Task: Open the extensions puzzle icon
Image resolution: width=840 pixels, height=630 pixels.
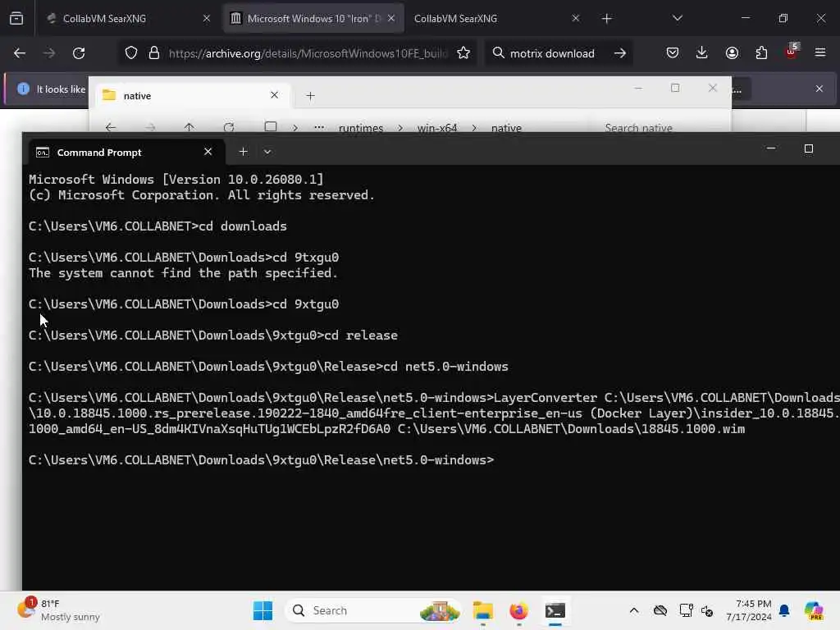Action: coord(761,53)
